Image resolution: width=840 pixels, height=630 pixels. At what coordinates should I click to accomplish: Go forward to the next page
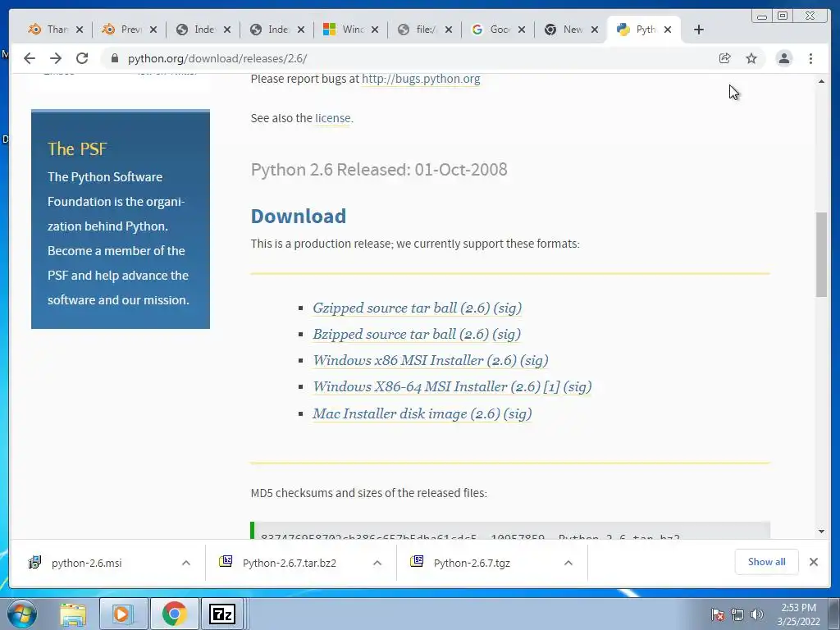click(x=56, y=58)
